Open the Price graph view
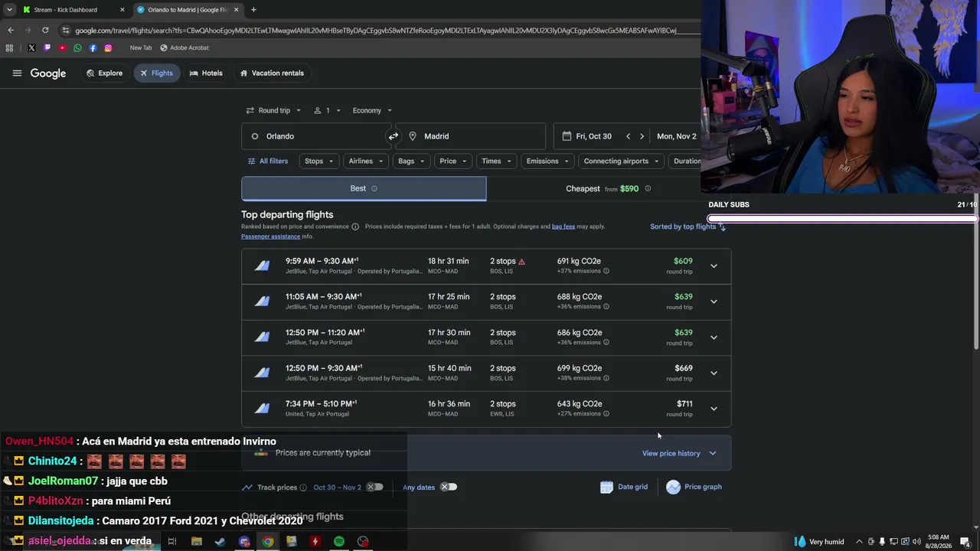The image size is (980, 551). pyautogui.click(x=694, y=487)
